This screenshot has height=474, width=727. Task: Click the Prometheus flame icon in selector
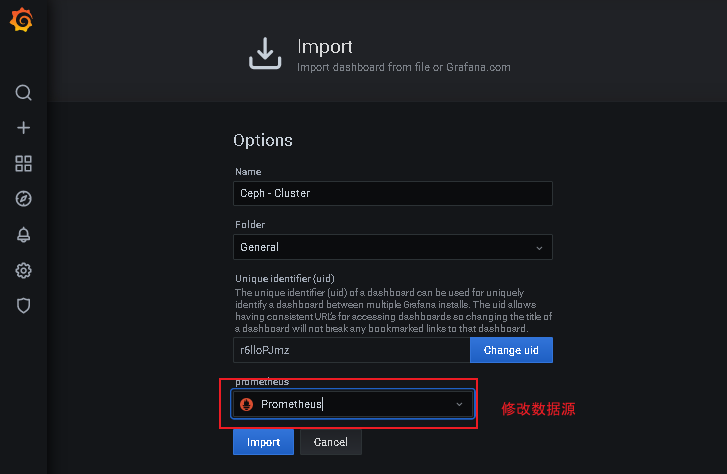click(246, 404)
